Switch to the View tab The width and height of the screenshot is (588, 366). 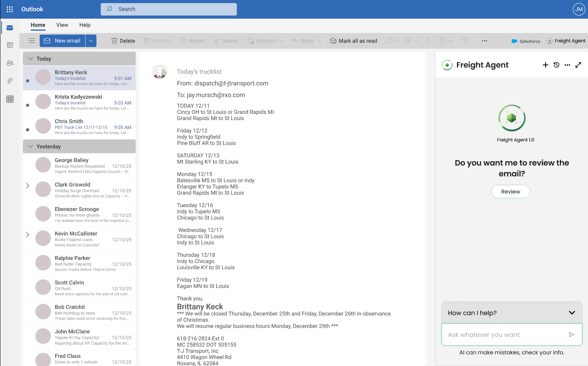pos(62,25)
